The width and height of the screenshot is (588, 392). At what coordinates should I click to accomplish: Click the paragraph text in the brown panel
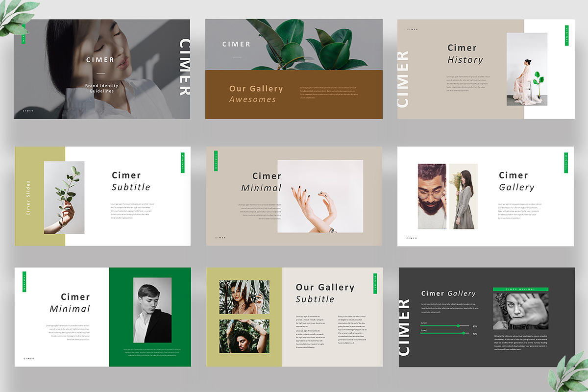click(328, 93)
